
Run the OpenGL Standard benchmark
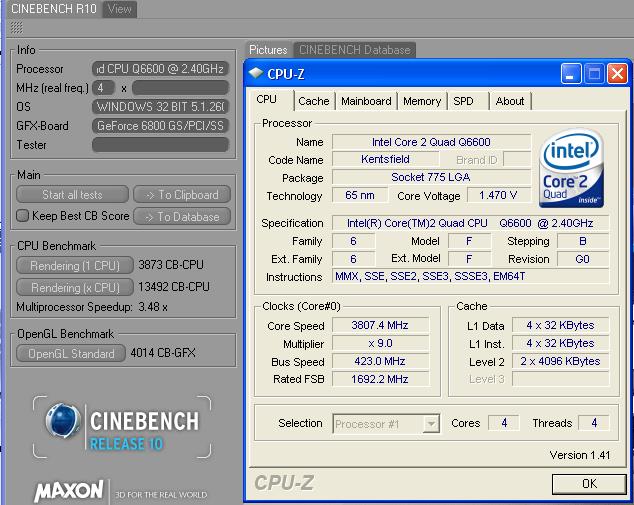(71, 354)
